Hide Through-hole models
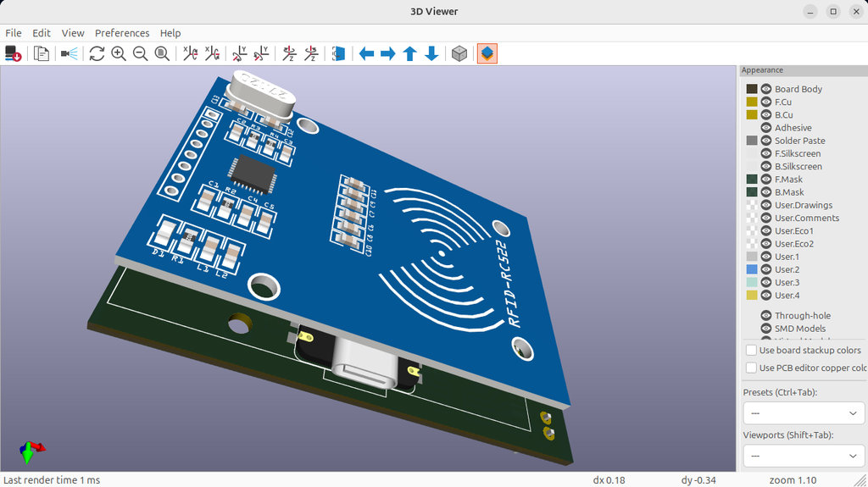This screenshot has height=487, width=868. click(766, 315)
